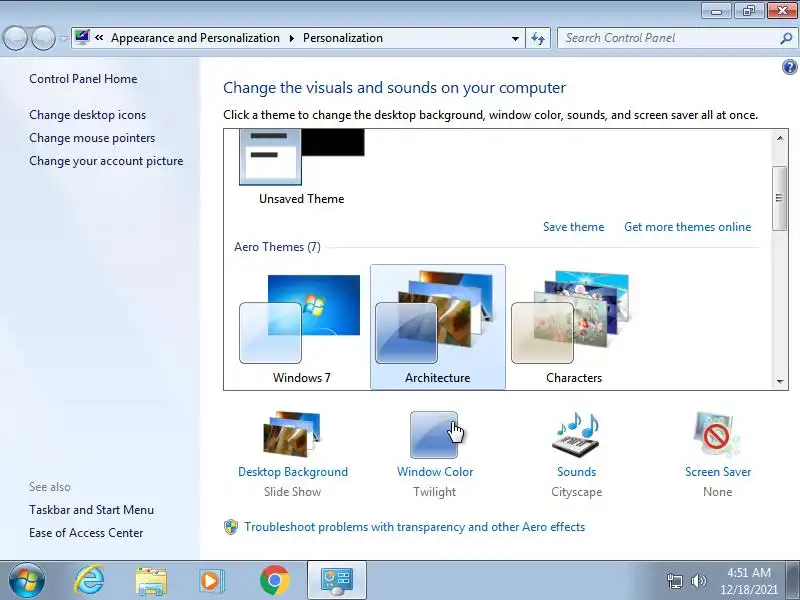The image size is (800, 600).
Task: Open the recent pages dropdown beside navigation arrows
Action: pyautogui.click(x=63, y=38)
